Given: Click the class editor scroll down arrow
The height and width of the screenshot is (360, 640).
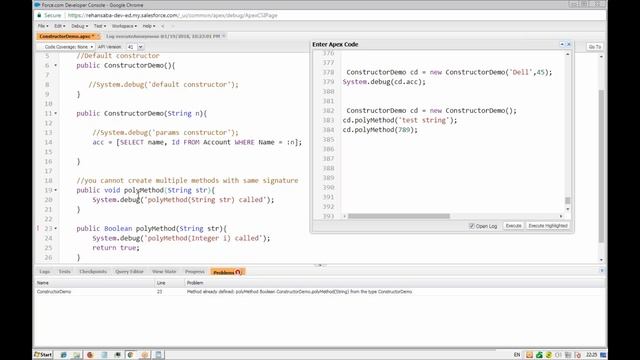Looking at the screenshot, I should [x=601, y=260].
